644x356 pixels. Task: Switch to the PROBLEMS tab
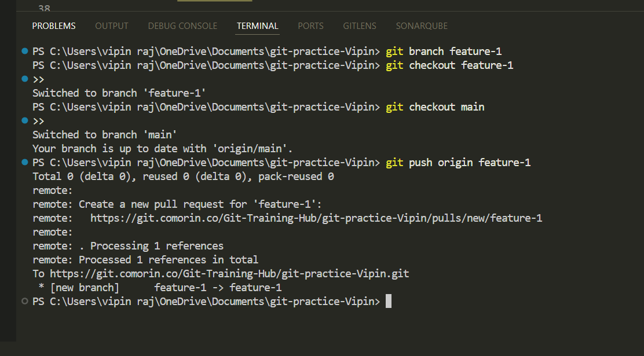(x=54, y=25)
